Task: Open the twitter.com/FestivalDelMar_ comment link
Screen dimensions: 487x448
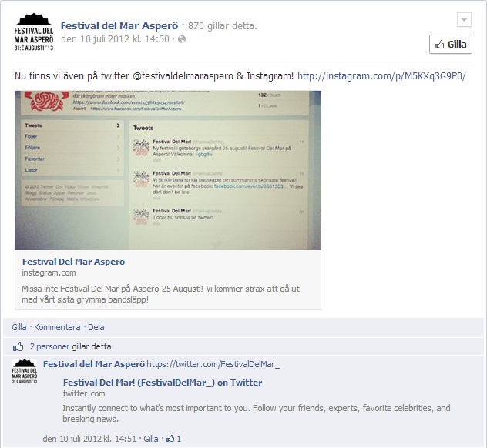Action: point(213,364)
